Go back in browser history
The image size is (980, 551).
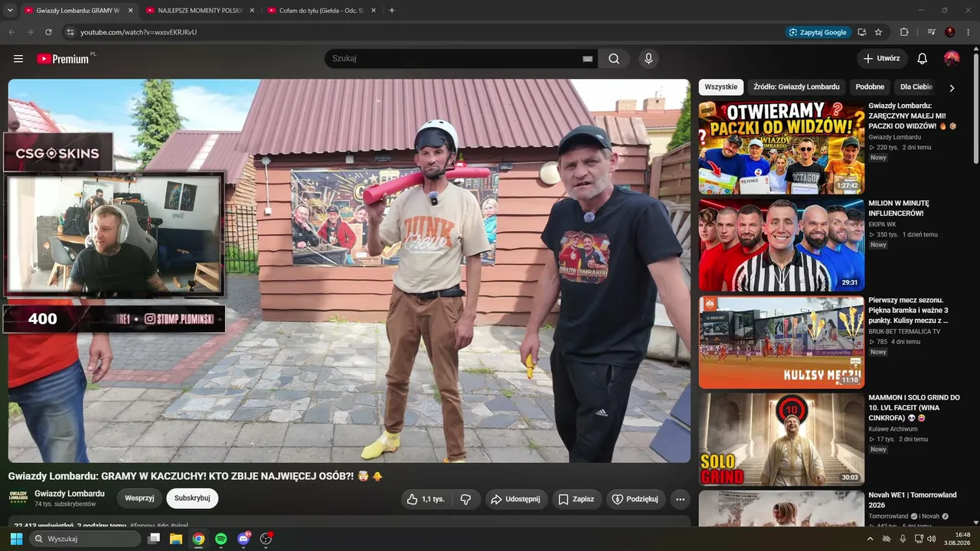(x=11, y=32)
